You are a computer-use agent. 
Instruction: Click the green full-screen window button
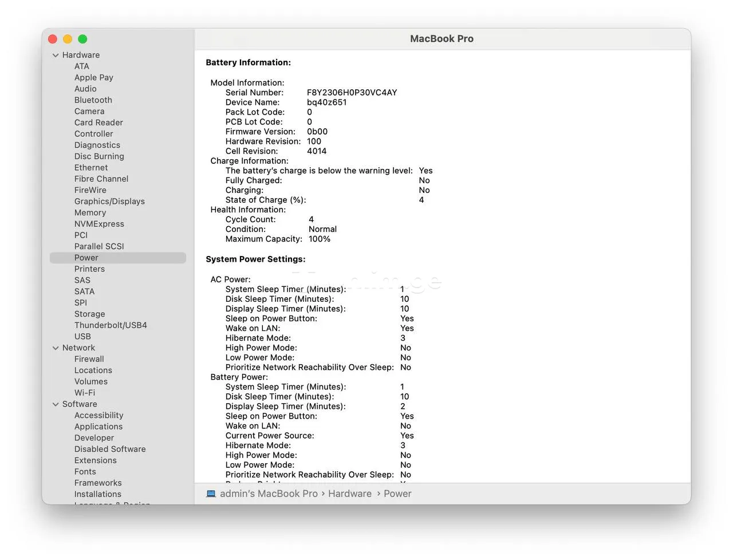[82, 39]
